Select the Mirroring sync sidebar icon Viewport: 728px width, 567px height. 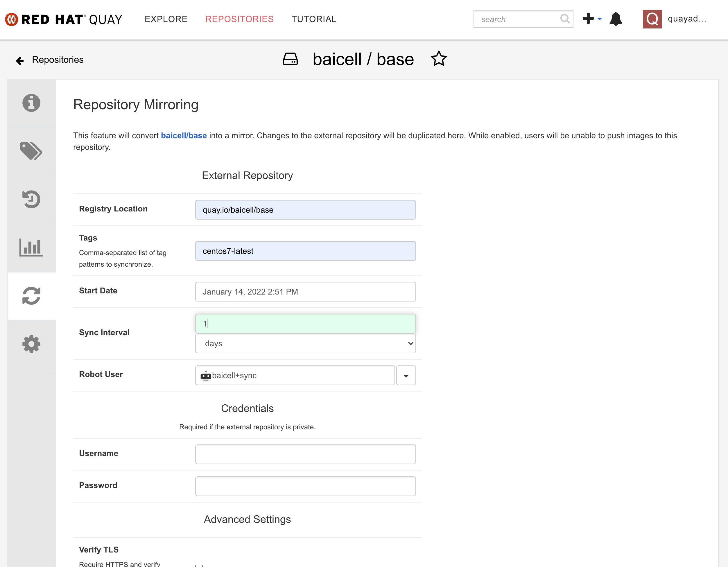[31, 296]
